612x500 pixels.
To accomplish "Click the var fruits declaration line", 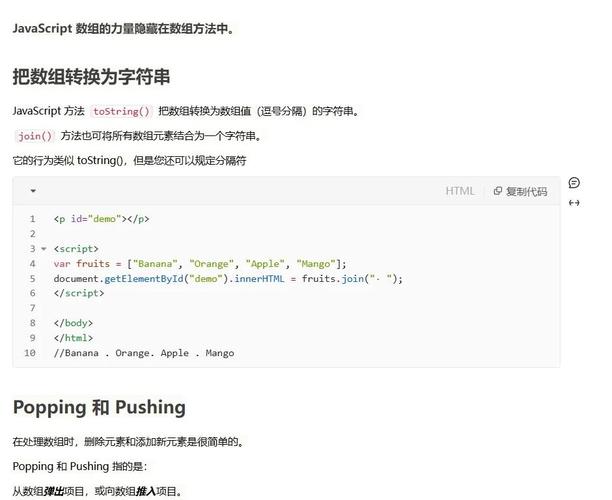I will [200, 264].
